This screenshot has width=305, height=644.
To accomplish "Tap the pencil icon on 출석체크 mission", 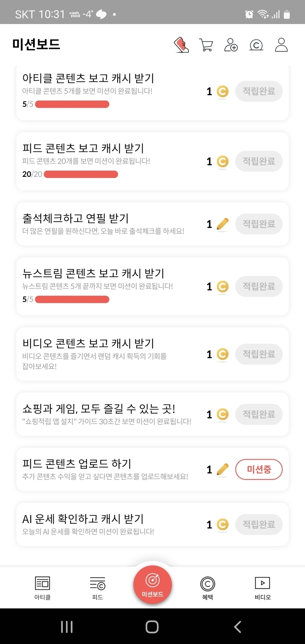I will pos(222,224).
